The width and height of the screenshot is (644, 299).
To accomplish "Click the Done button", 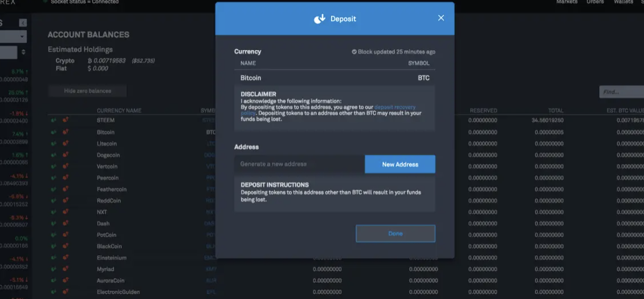I will (x=396, y=233).
